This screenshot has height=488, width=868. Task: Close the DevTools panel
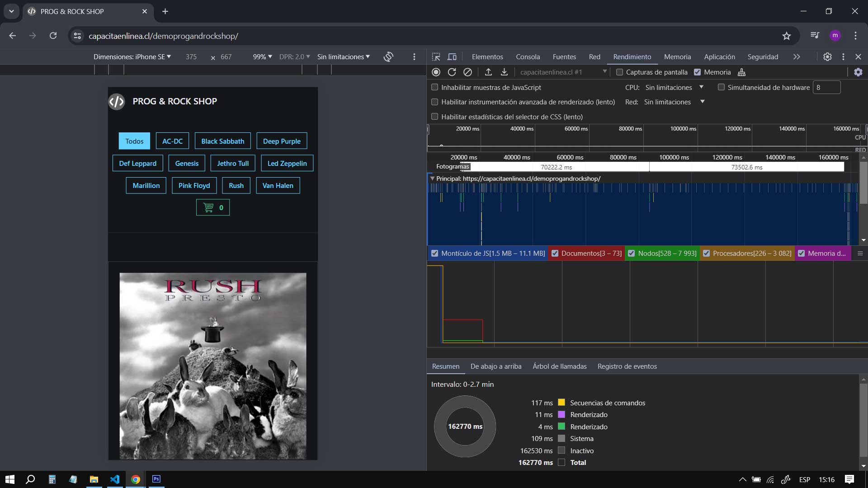point(858,56)
